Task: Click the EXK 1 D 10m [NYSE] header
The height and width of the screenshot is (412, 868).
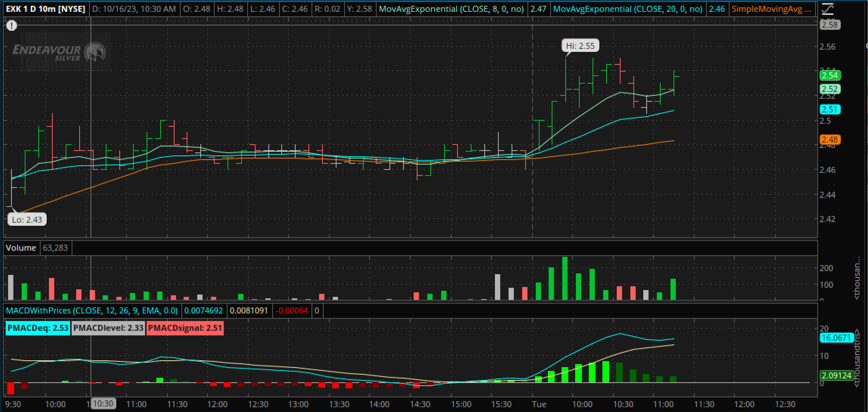Action: point(45,9)
